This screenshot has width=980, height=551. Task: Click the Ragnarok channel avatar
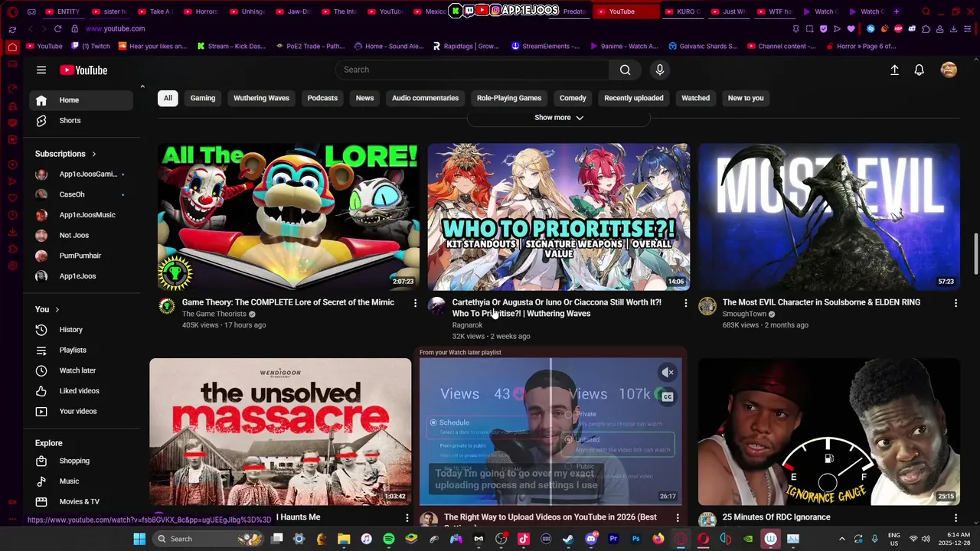(x=436, y=306)
